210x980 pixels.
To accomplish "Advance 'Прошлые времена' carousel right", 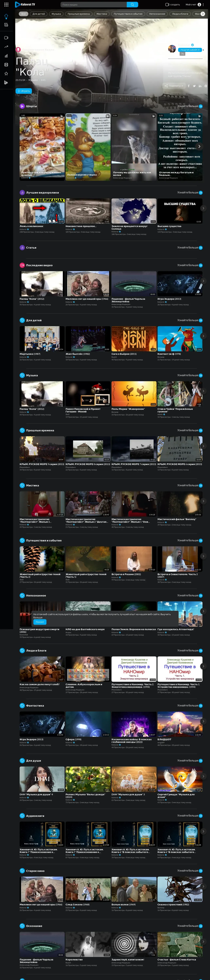I will pyautogui.click(x=203, y=446).
